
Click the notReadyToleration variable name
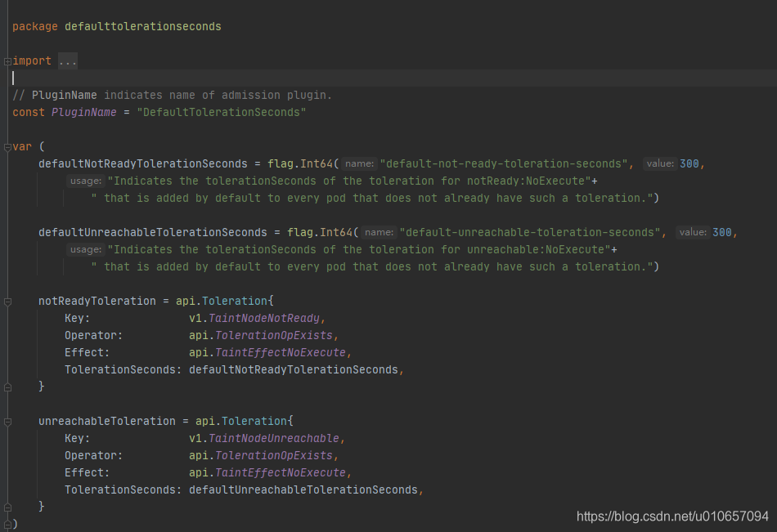[x=97, y=302]
